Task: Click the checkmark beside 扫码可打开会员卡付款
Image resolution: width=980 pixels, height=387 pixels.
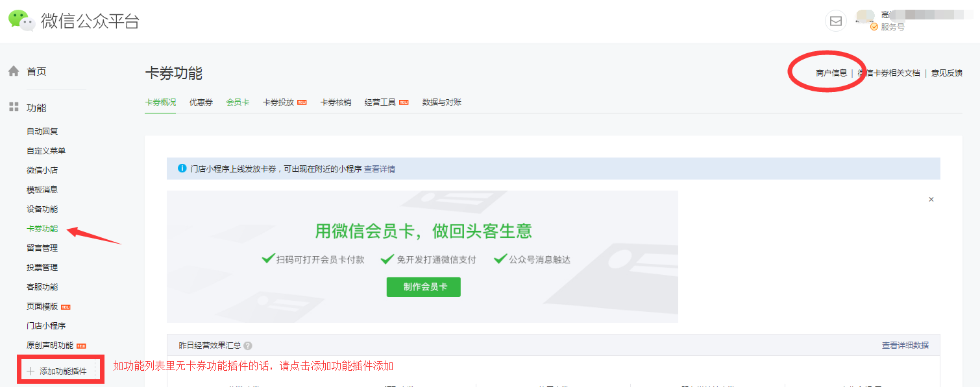Action: click(267, 259)
